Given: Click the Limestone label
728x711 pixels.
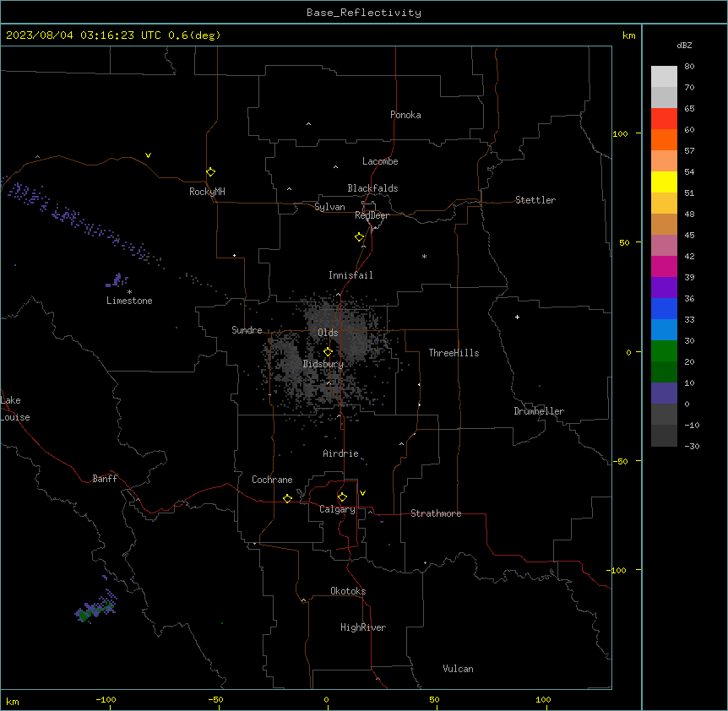Looking at the screenshot, I should (x=129, y=301).
